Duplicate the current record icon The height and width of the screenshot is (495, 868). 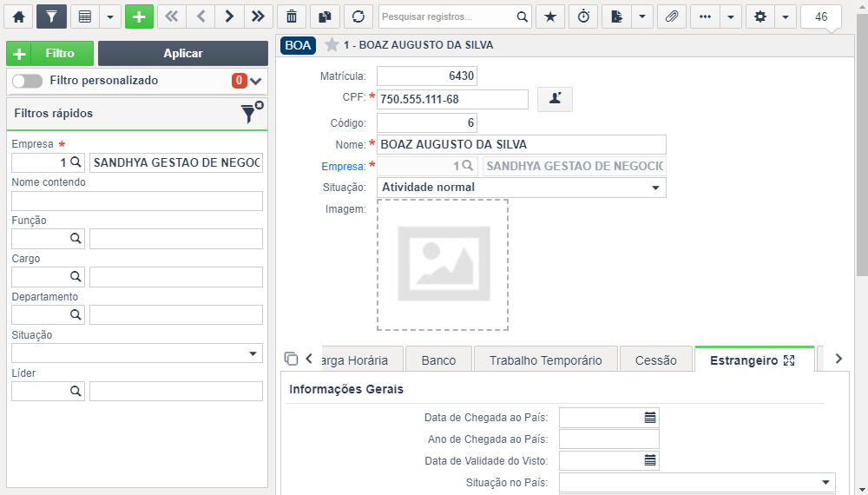tap(325, 16)
